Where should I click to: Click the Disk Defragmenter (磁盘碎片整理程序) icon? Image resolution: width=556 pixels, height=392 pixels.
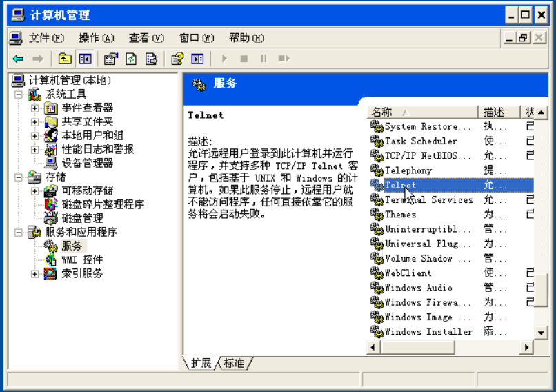click(x=51, y=204)
